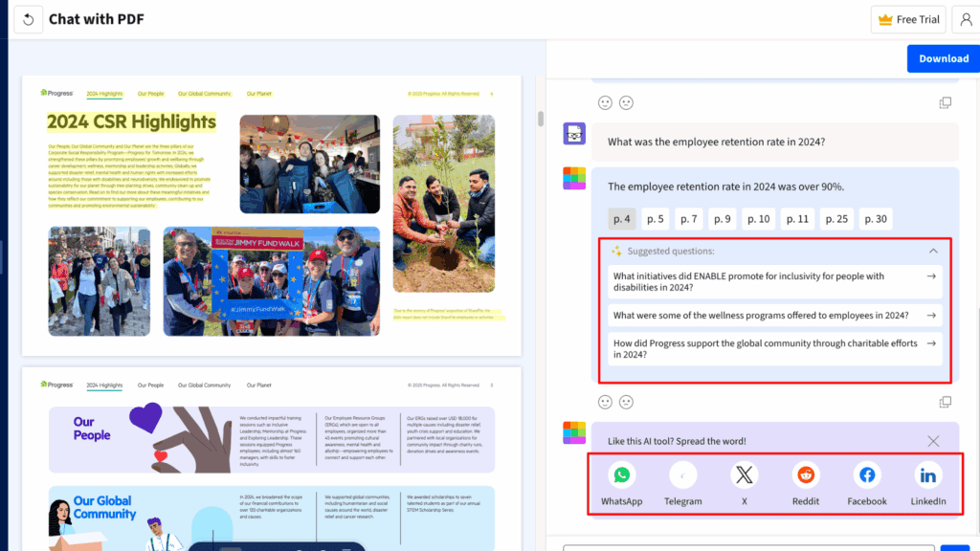Click the Download button
The width and height of the screenshot is (980, 551).
pyautogui.click(x=943, y=58)
